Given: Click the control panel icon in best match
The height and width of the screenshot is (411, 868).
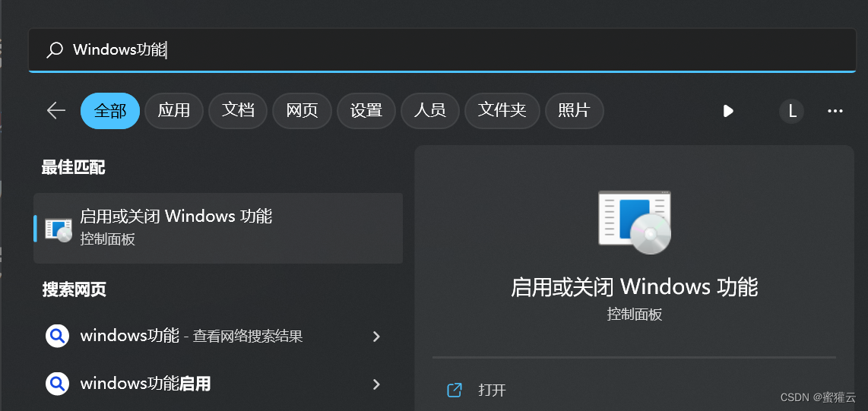Looking at the screenshot, I should point(59,229).
